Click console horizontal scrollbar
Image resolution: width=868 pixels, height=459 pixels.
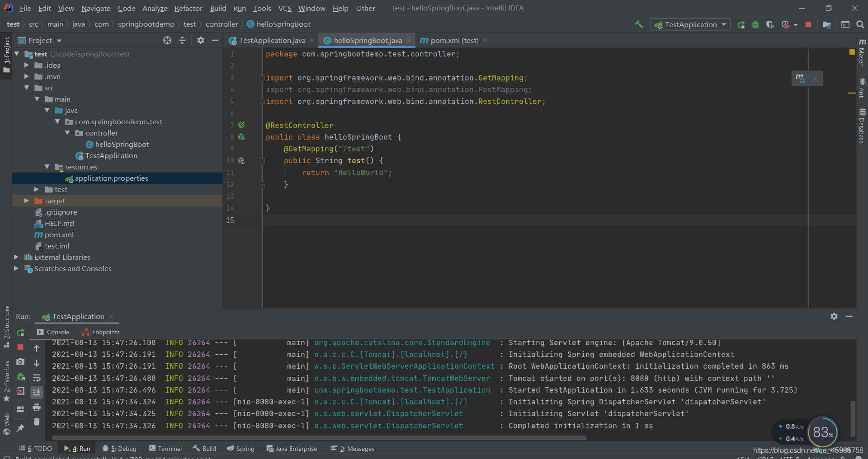coord(319,438)
